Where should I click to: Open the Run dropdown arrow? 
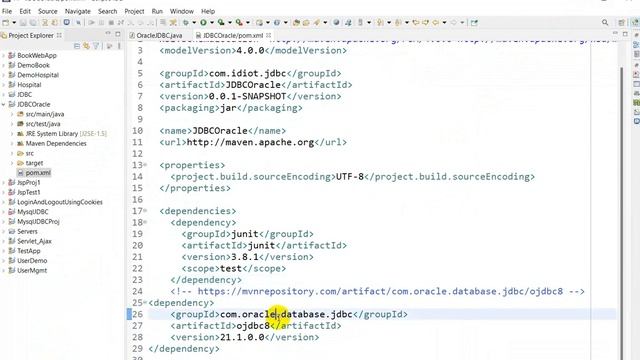tap(211, 23)
